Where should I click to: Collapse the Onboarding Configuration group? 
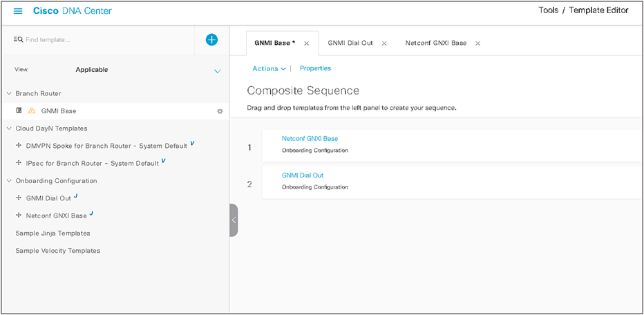pos(9,181)
